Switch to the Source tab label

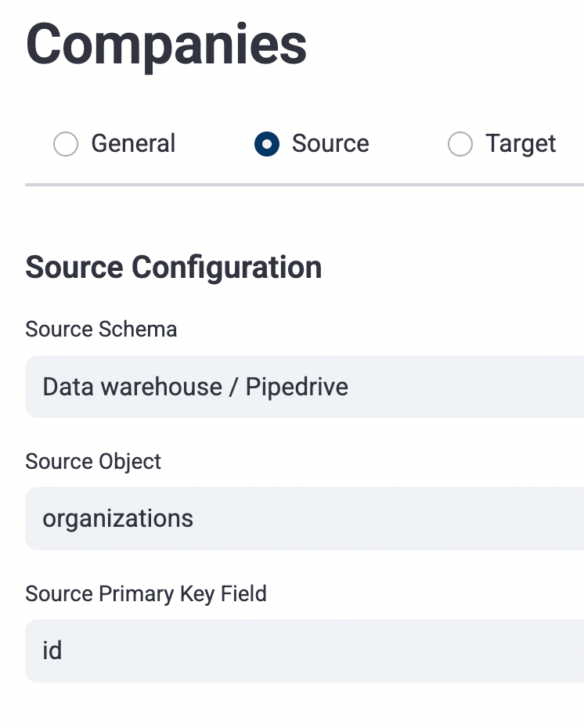330,143
